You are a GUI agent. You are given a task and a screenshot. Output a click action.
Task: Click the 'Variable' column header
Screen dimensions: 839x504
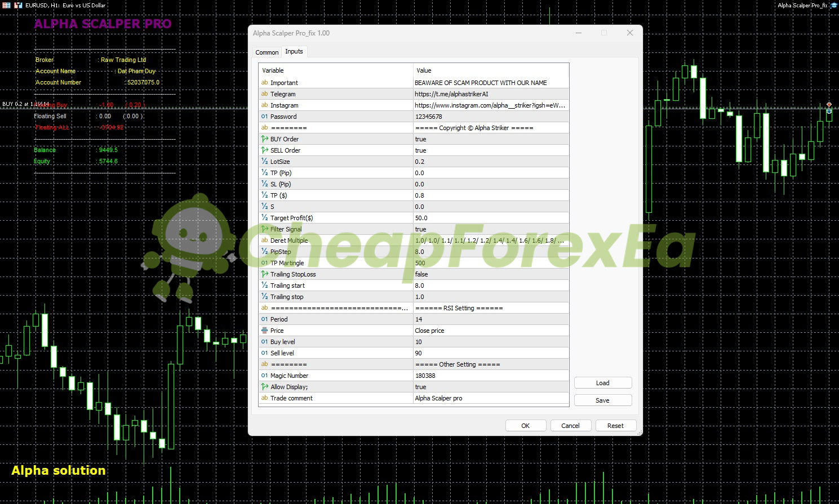point(336,70)
